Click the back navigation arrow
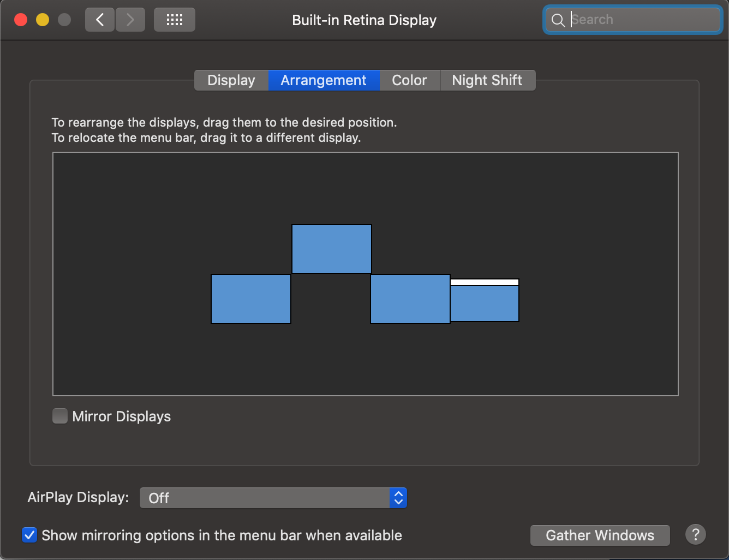Viewport: 729px width, 560px height. tap(100, 20)
